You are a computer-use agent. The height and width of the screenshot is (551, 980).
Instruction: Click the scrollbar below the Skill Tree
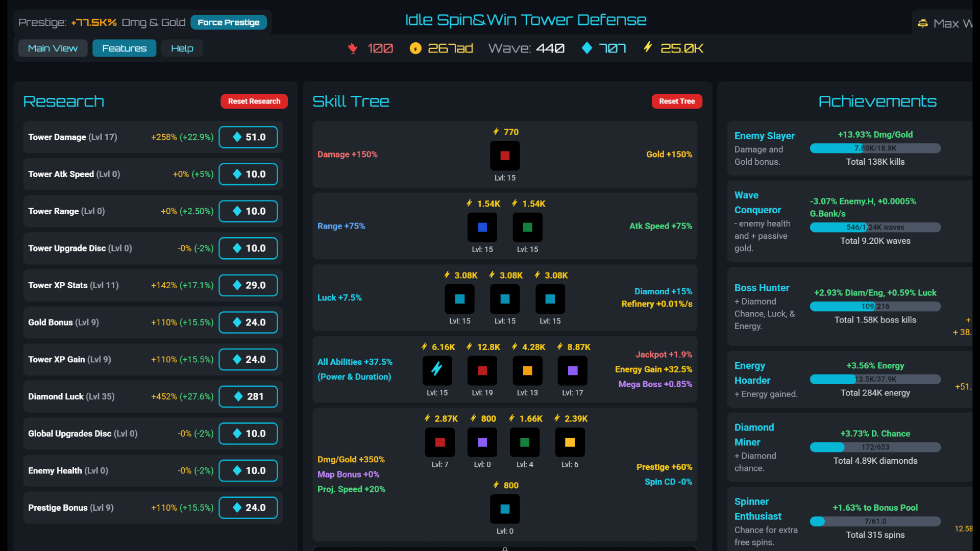pos(504,548)
